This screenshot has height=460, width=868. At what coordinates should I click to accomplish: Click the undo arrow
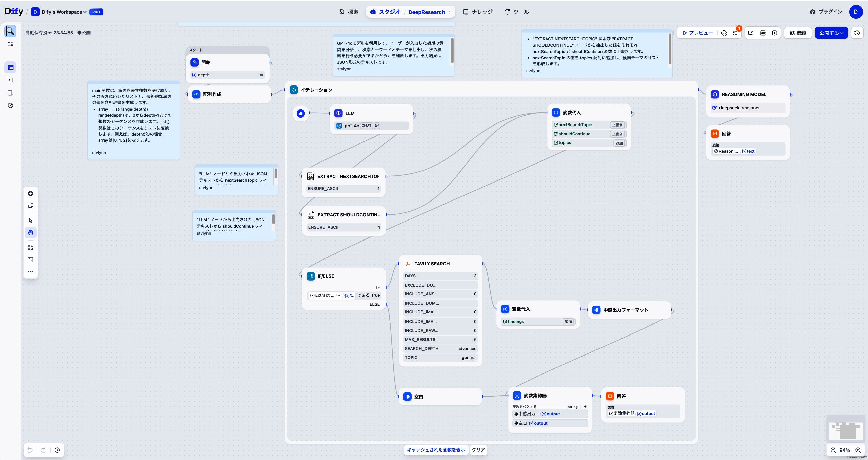(x=30, y=450)
